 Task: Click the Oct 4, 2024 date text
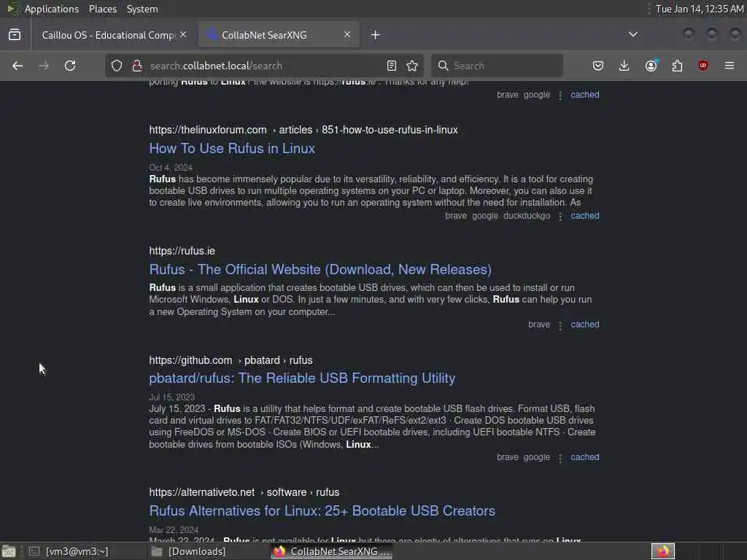click(x=171, y=168)
